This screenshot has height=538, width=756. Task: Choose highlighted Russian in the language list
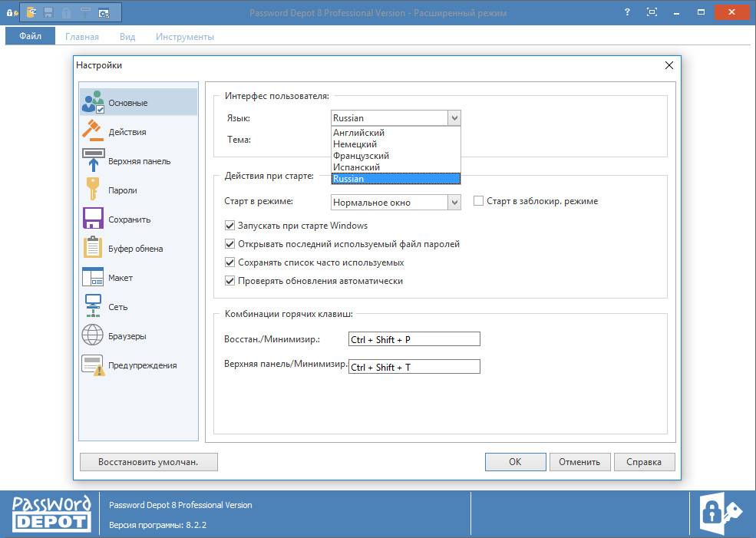(x=396, y=178)
